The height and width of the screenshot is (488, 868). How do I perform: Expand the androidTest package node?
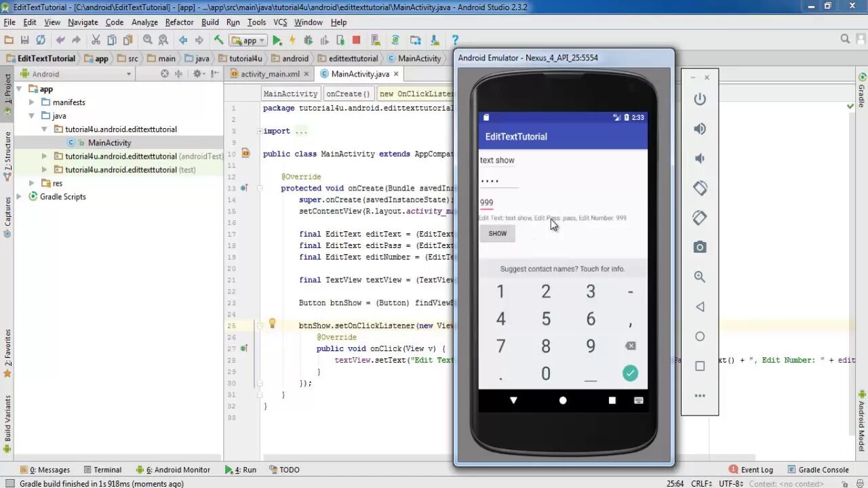45,156
